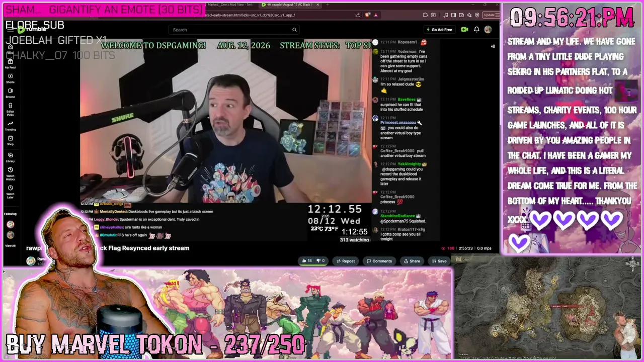Open first followed channel avatar in sidebar
The height and width of the screenshot is (362, 644).
[x=10, y=224]
